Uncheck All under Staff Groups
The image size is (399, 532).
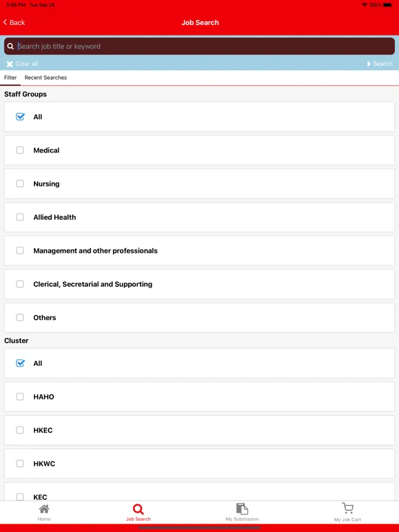click(x=20, y=116)
